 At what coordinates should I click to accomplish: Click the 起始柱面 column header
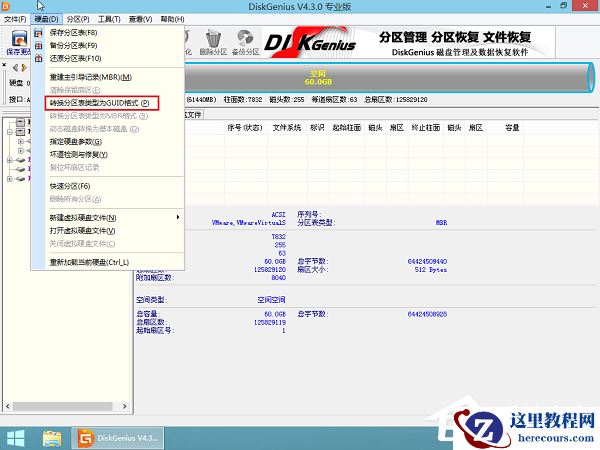pyautogui.click(x=347, y=127)
